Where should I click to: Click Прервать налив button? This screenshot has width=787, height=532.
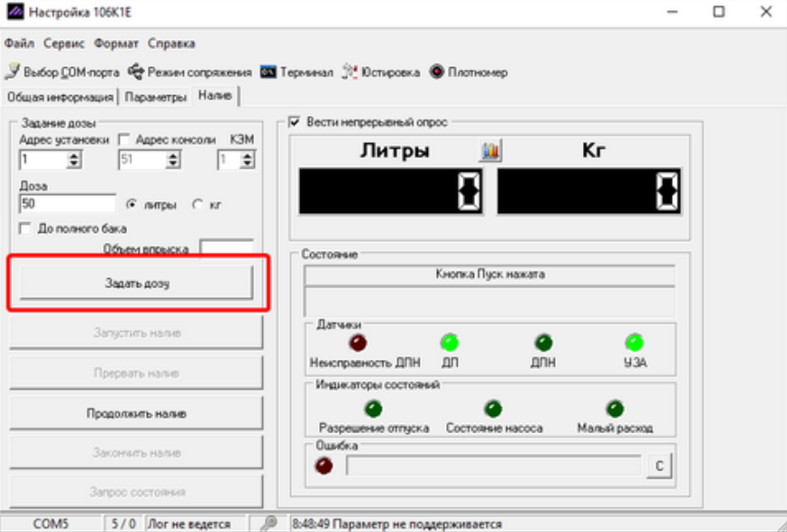point(137,372)
